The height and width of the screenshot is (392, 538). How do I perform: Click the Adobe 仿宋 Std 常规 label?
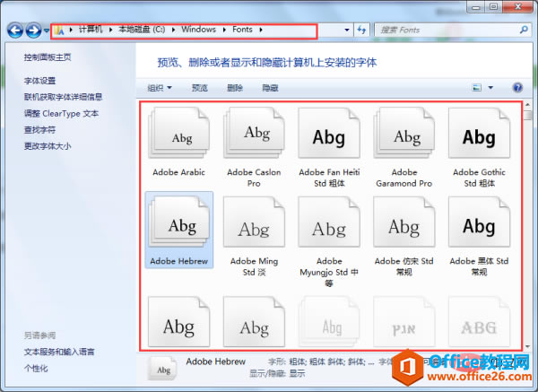404,266
